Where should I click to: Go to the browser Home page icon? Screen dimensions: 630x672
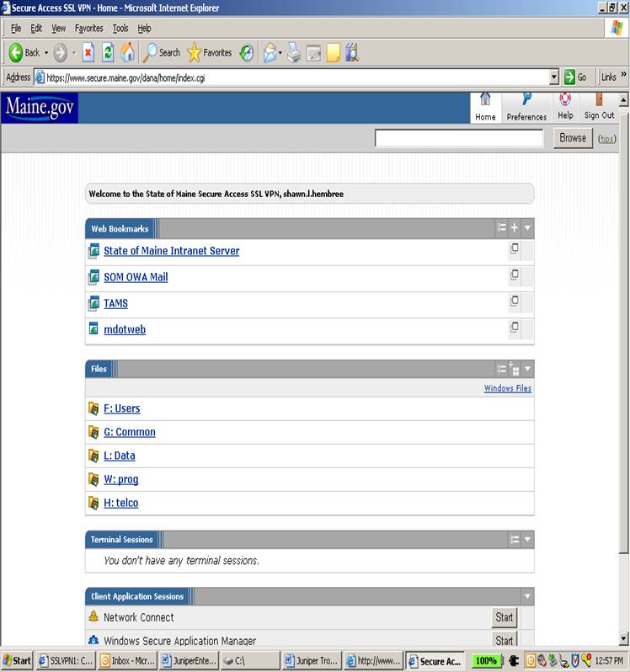point(127,53)
